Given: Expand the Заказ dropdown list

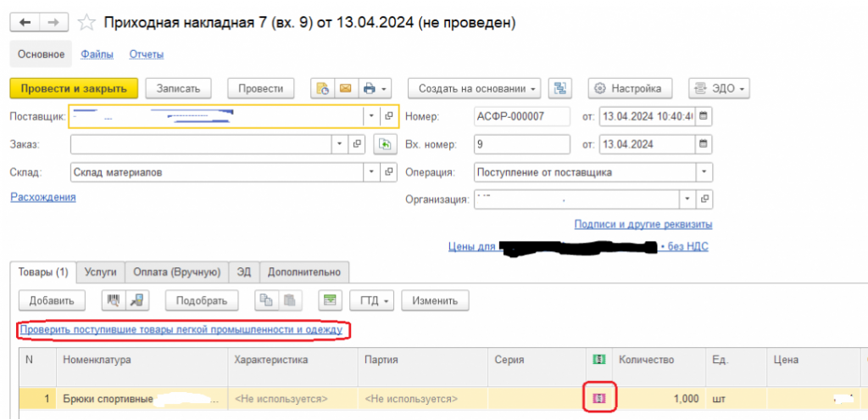Looking at the screenshot, I should click(340, 144).
